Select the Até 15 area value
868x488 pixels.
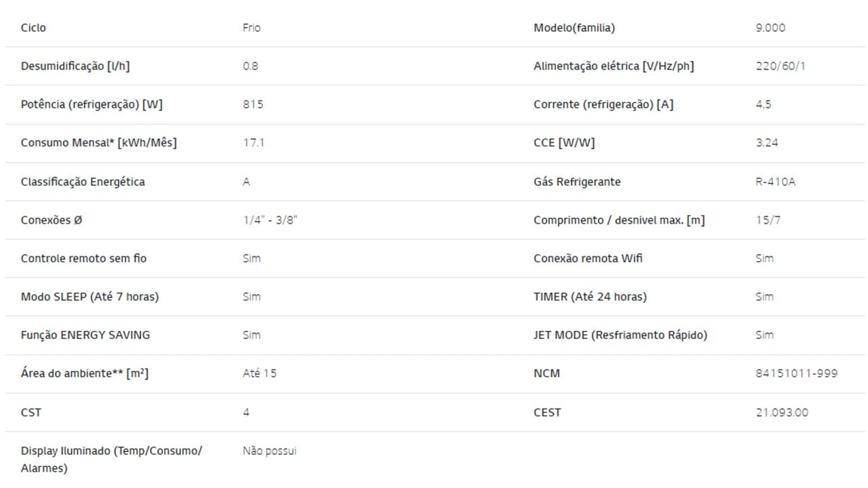tap(260, 373)
